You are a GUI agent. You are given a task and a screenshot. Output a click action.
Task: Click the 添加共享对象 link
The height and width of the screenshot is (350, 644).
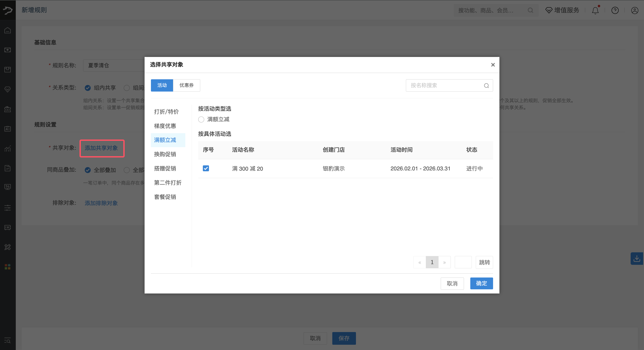point(101,148)
